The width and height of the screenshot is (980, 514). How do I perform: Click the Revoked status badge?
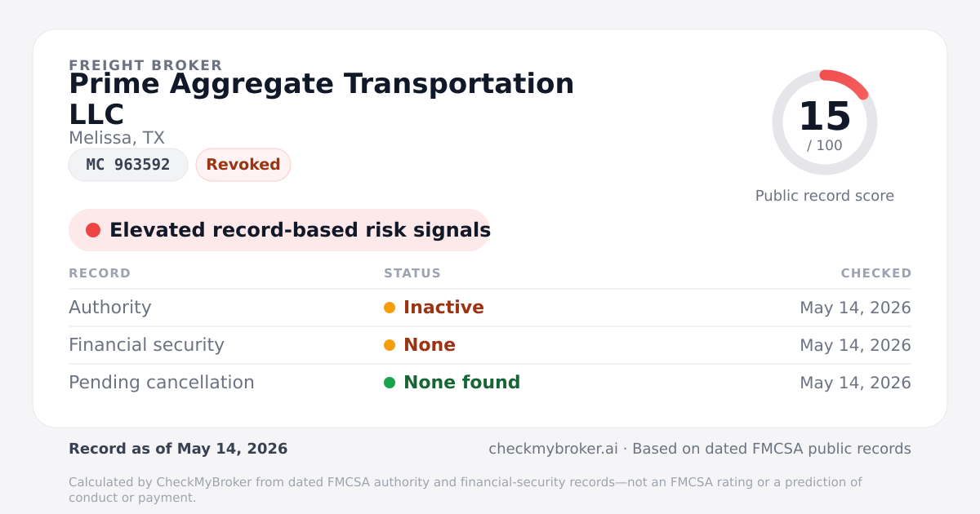point(243,165)
